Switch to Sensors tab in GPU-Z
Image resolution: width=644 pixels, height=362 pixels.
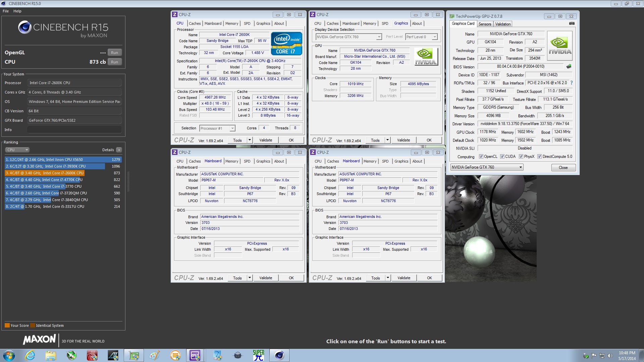tap(485, 24)
